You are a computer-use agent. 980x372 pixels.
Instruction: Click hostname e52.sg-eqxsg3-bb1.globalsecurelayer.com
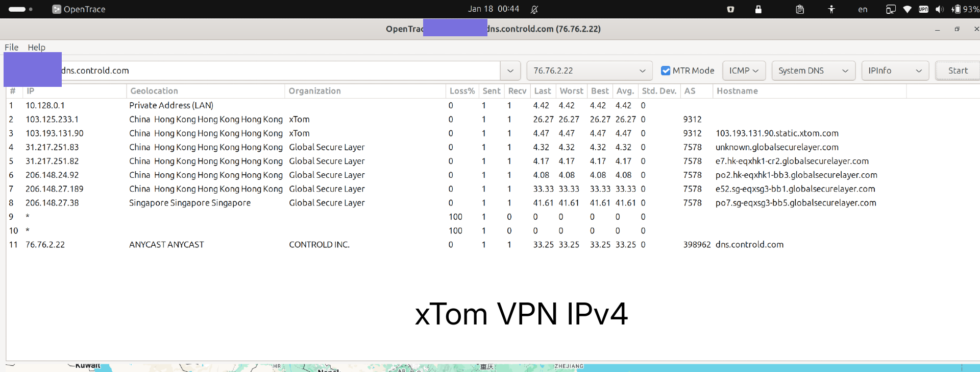tap(795, 189)
